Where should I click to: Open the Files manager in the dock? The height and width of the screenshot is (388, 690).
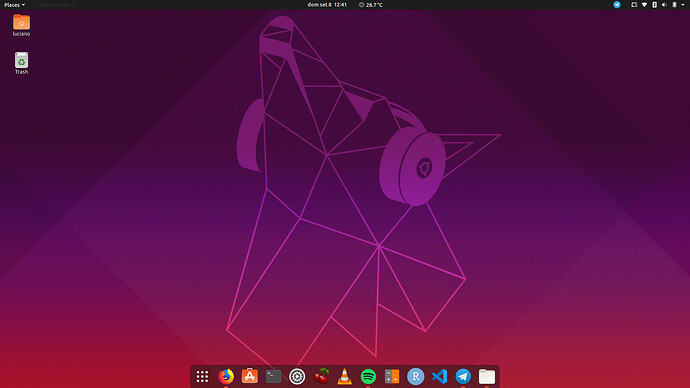click(x=487, y=377)
